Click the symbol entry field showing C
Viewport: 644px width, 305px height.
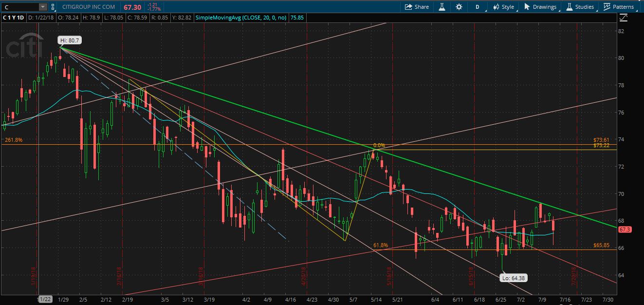(19, 7)
